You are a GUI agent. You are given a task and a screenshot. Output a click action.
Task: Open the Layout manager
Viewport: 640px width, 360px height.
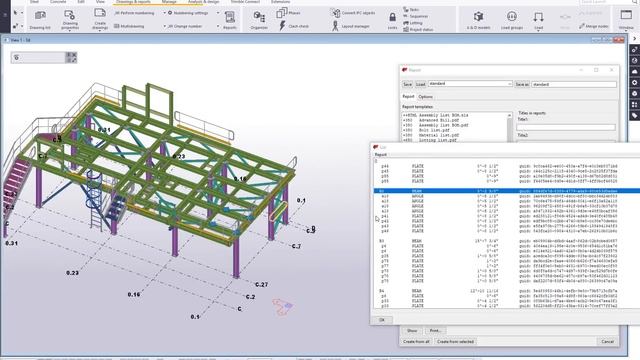pos(351,26)
